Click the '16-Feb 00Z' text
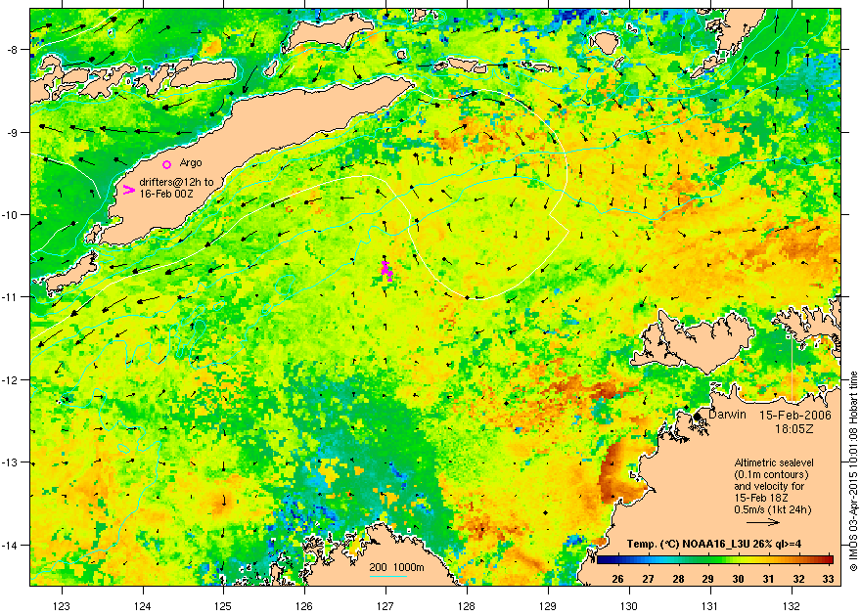 (165, 194)
